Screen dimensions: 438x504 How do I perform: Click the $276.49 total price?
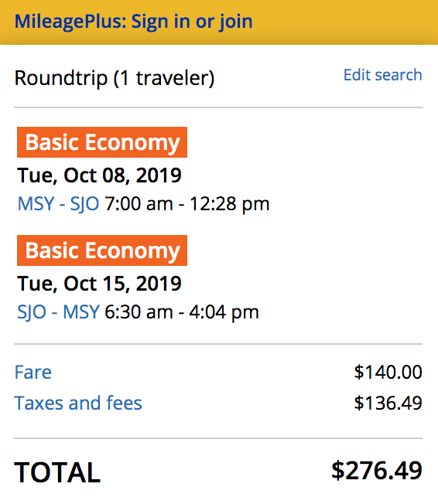pyautogui.click(x=377, y=471)
